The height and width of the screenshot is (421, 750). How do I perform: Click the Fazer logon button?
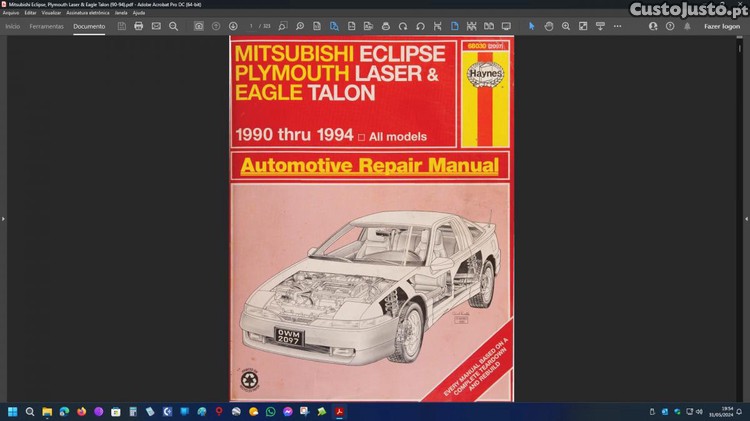tap(722, 26)
